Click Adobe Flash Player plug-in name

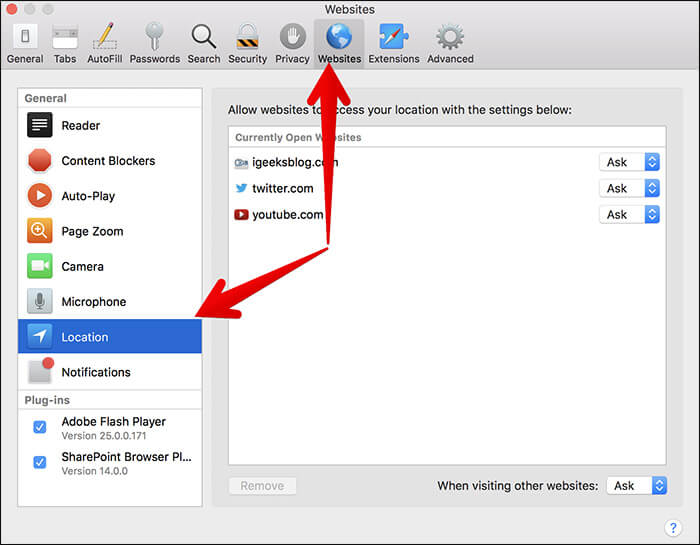point(113,422)
